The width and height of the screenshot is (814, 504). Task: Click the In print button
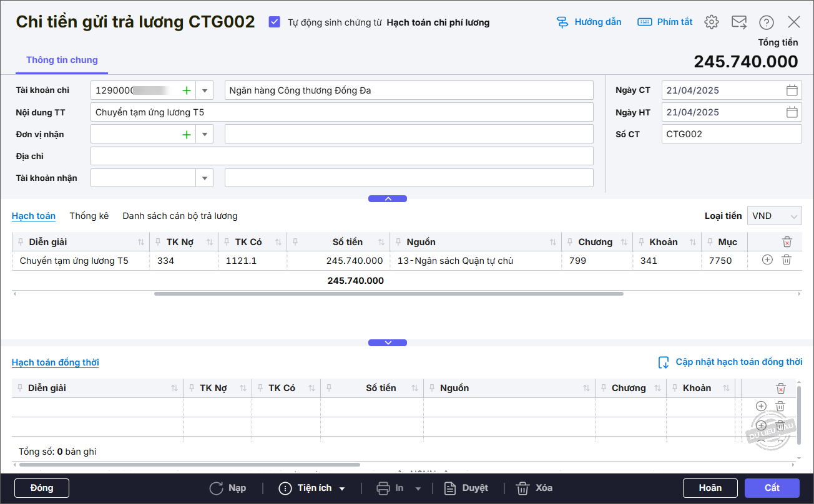coord(391,488)
